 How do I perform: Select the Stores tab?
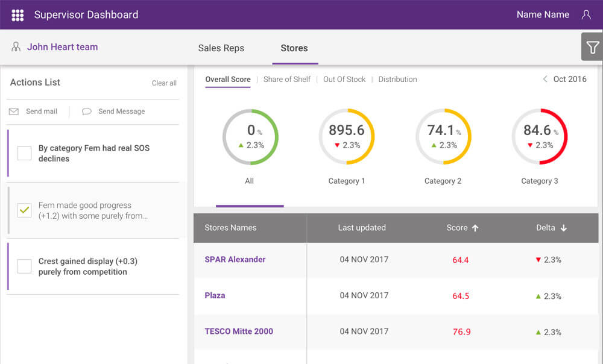(x=294, y=48)
